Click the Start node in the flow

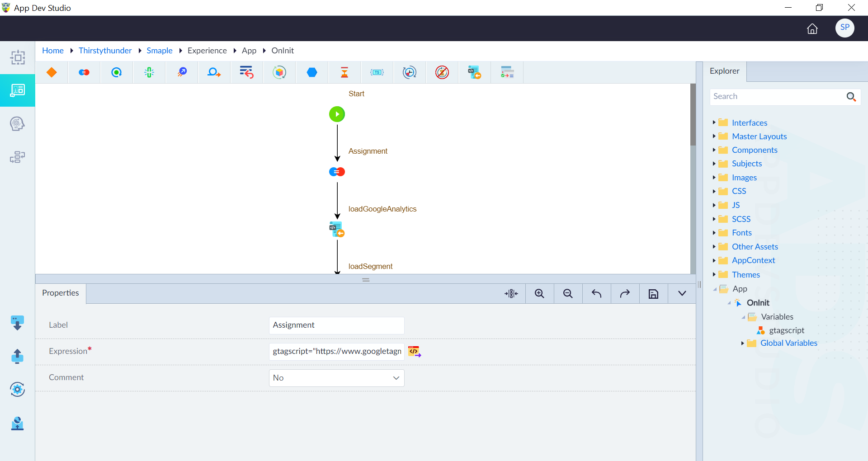point(337,114)
